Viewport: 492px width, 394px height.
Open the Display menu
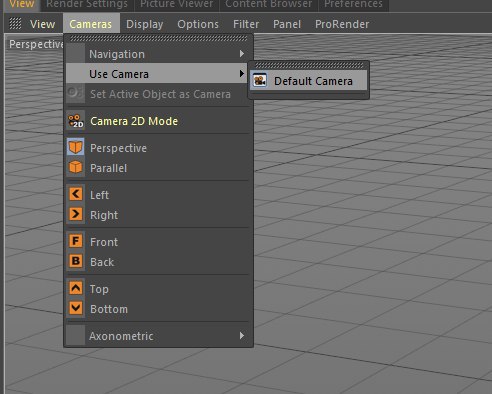(145, 24)
